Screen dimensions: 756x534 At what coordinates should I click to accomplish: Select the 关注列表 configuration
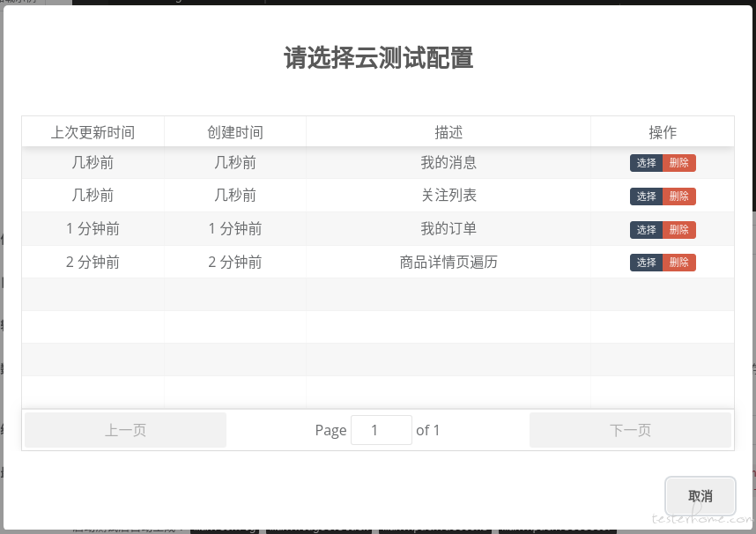[646, 197]
